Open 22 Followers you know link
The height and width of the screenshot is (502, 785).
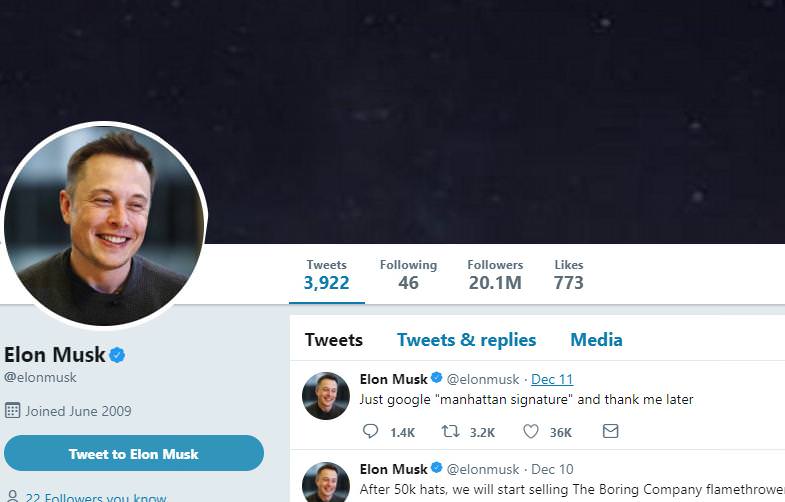[96, 497]
